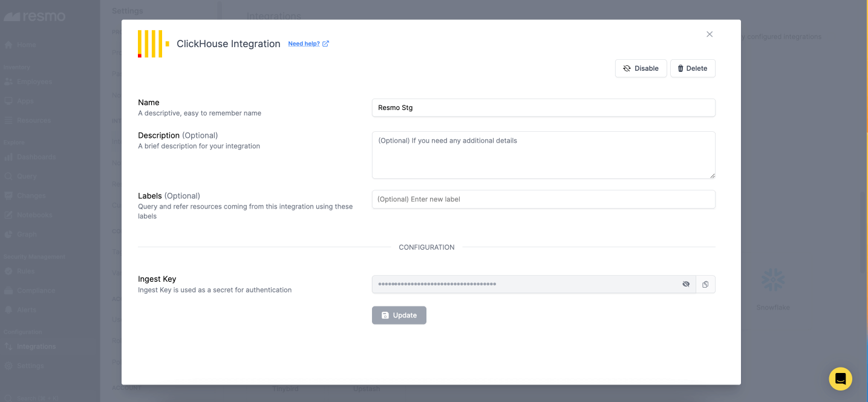Close the ClickHouse Integration dialog
The height and width of the screenshot is (402, 868).
click(x=710, y=34)
